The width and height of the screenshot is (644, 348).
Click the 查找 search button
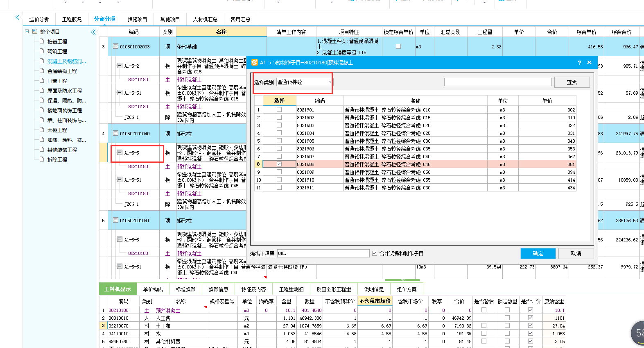pyautogui.click(x=572, y=82)
